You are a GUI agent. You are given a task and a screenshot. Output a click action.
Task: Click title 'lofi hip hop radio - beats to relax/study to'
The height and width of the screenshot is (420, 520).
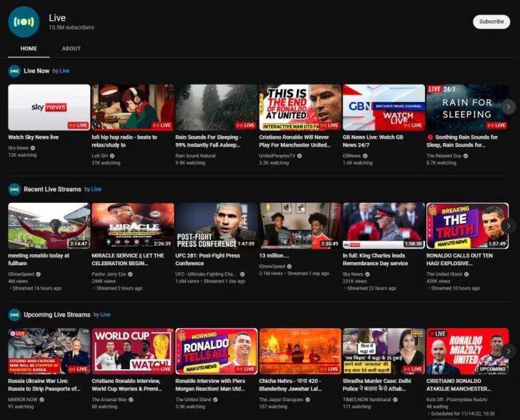(125, 141)
